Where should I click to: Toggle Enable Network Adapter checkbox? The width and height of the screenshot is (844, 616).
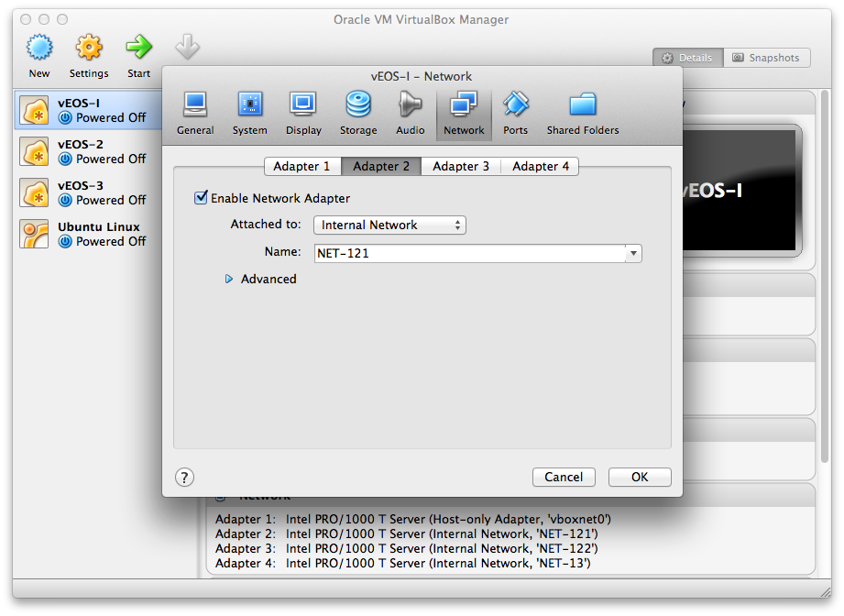coord(201,198)
